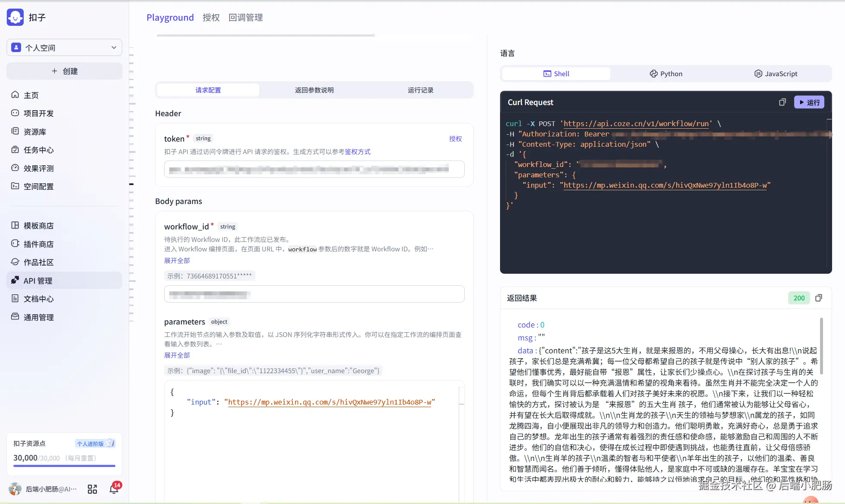Open the grid apps icon beside username
This screenshot has height=504, width=845.
point(92,489)
